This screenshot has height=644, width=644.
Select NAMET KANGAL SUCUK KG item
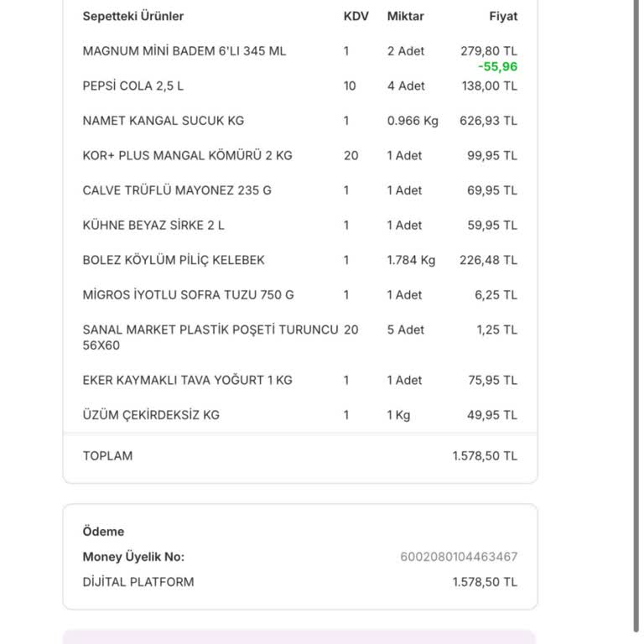(x=163, y=121)
